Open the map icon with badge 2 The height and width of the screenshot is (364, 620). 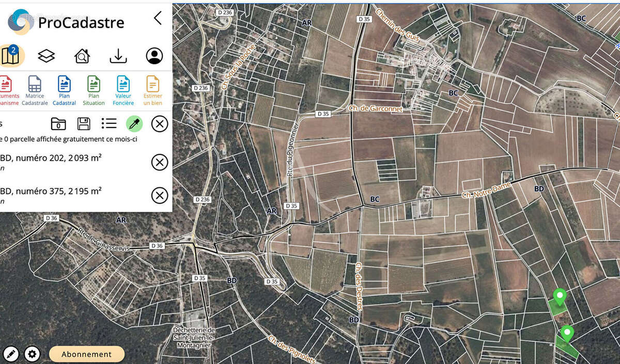10,55
